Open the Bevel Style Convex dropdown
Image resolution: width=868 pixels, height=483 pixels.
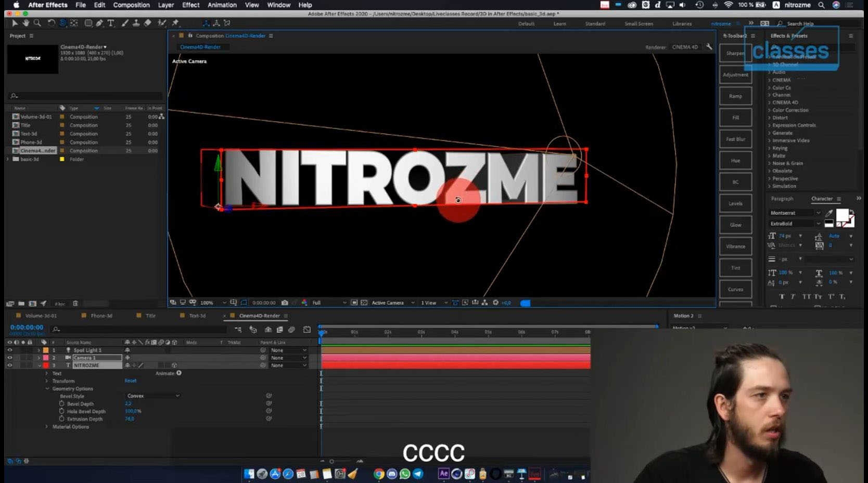153,396
